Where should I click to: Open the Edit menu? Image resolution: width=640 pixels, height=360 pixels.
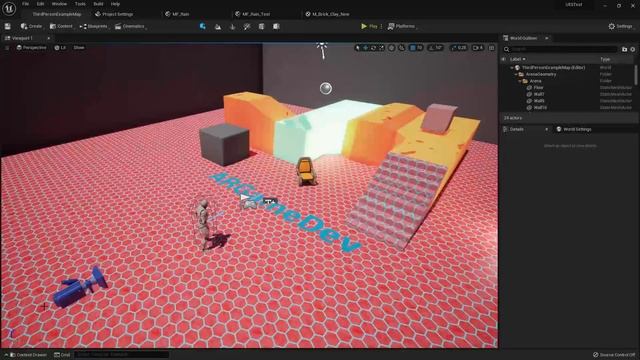(x=40, y=4)
